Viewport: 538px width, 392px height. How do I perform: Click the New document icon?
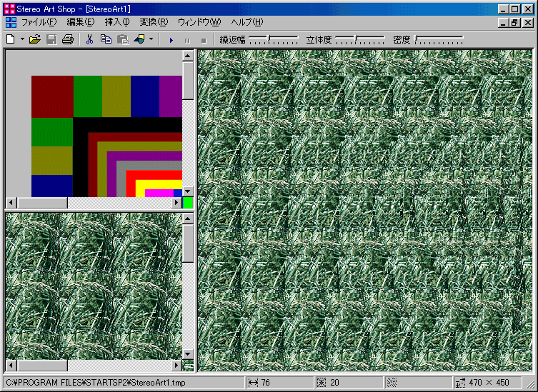pos(11,39)
